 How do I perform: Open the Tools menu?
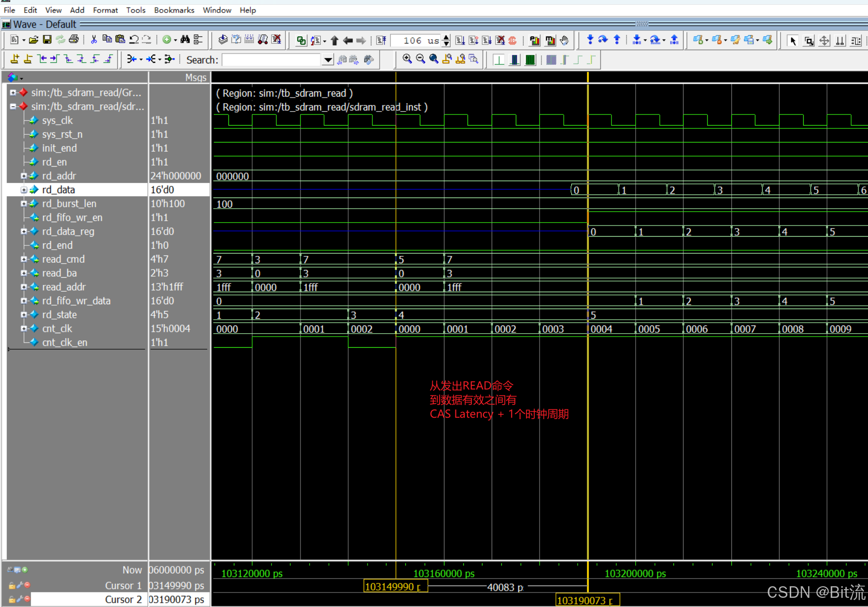point(136,10)
